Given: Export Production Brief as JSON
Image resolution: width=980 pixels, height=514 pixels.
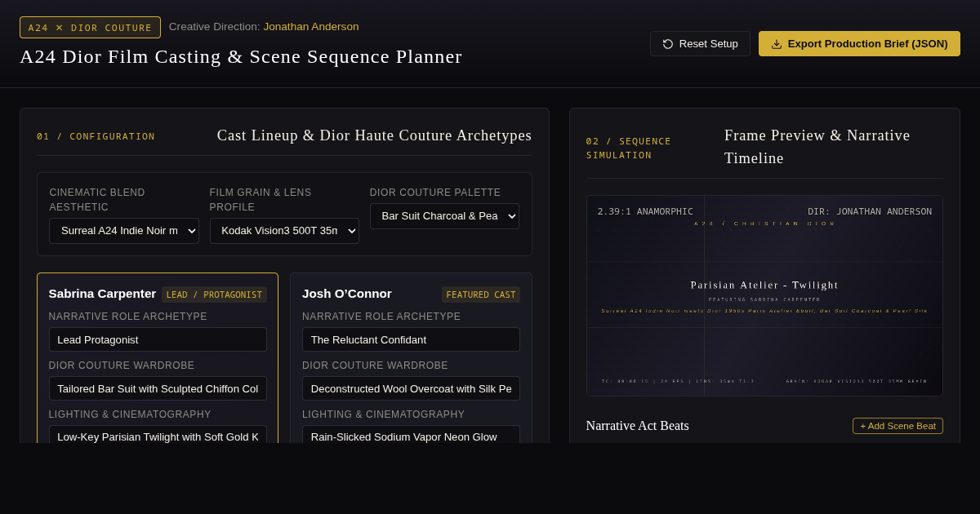Looking at the screenshot, I should [859, 44].
